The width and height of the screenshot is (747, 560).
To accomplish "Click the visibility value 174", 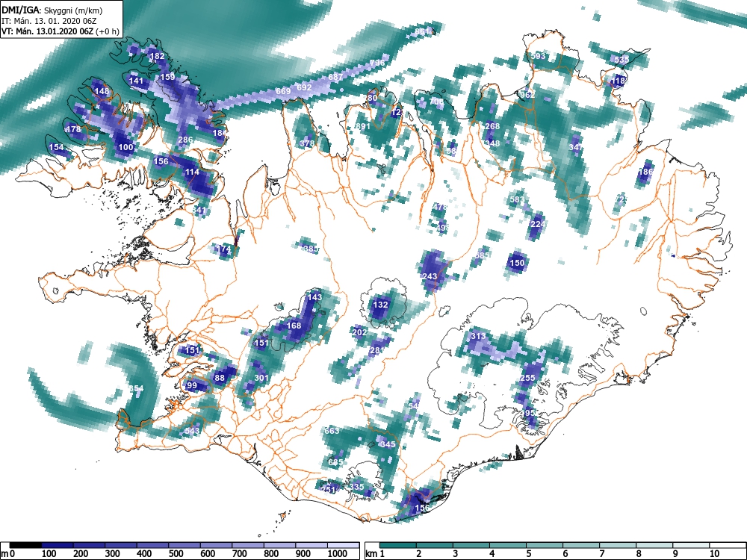I will (x=223, y=249).
